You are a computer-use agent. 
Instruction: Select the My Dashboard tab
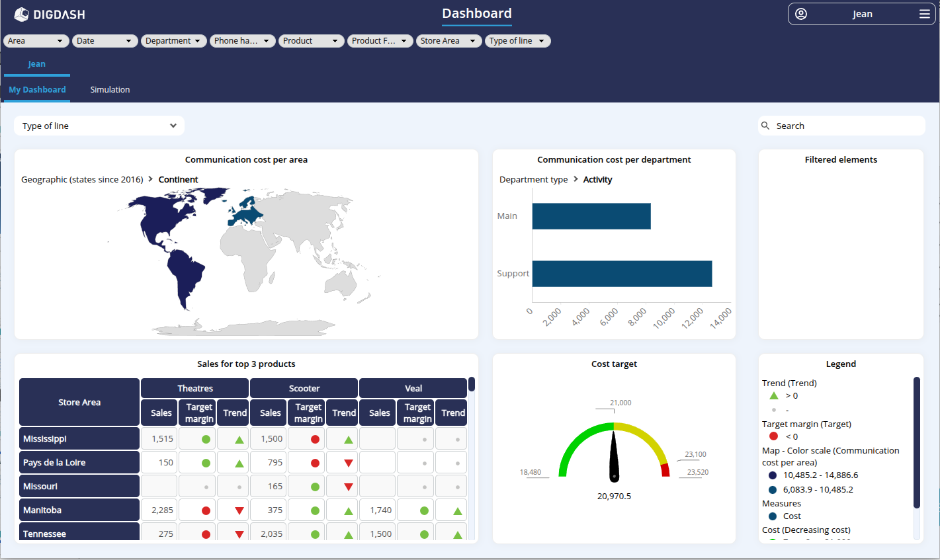pyautogui.click(x=37, y=90)
